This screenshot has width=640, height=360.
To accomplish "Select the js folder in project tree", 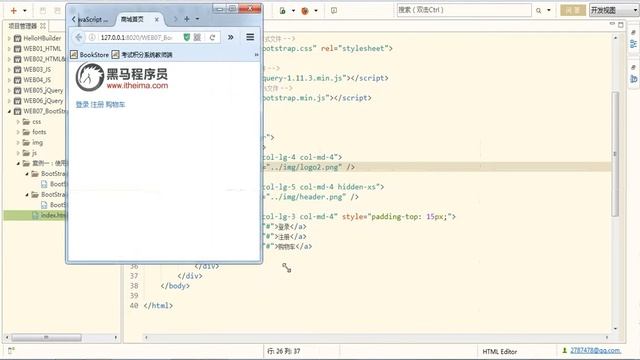I will click(x=34, y=153).
